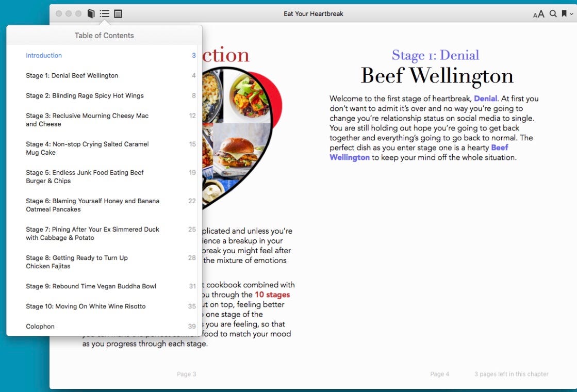The width and height of the screenshot is (577, 392).
Task: Select "Introduction" from the Table of Contents
Action: [44, 55]
